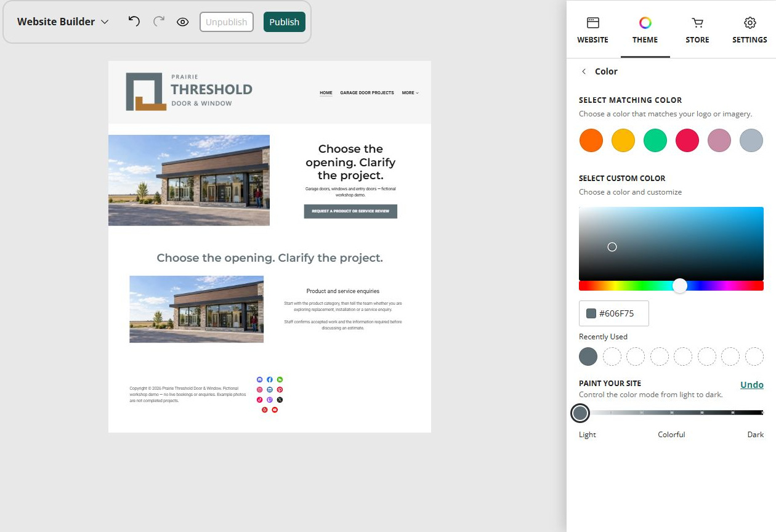776x532 pixels.
Task: Click the Pinterest icon in the site footer
Action: 280,390
